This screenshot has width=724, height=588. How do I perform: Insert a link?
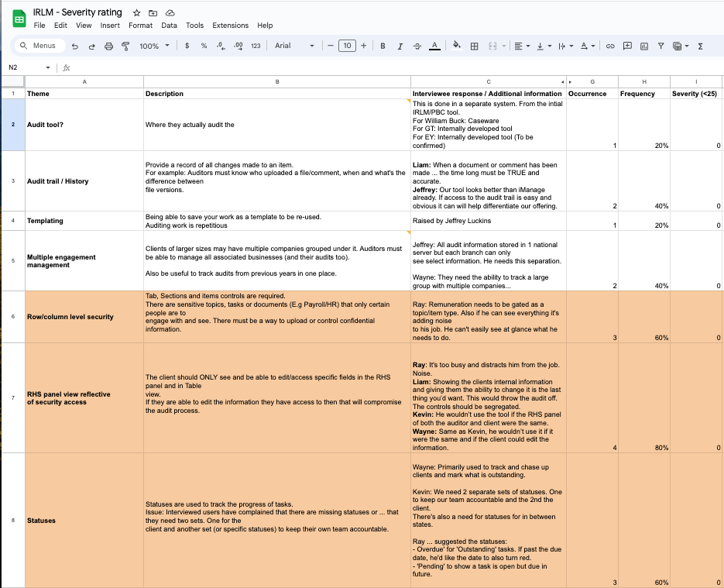coord(610,46)
